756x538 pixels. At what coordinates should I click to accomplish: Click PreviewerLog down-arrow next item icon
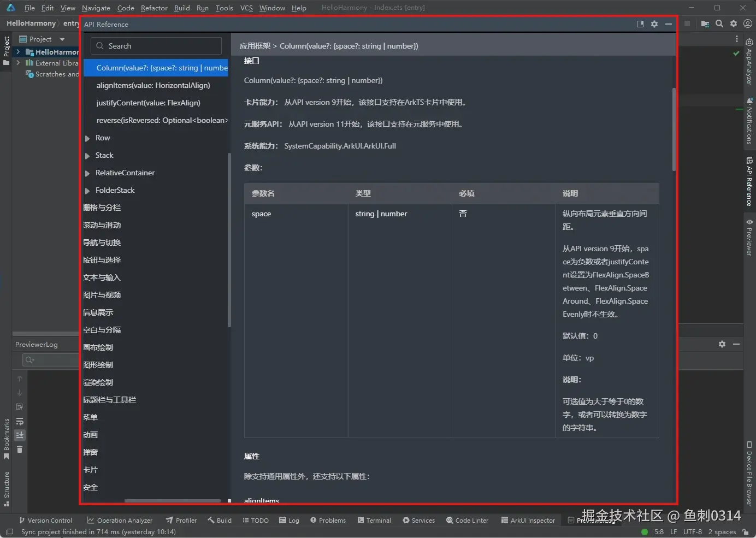20,393
